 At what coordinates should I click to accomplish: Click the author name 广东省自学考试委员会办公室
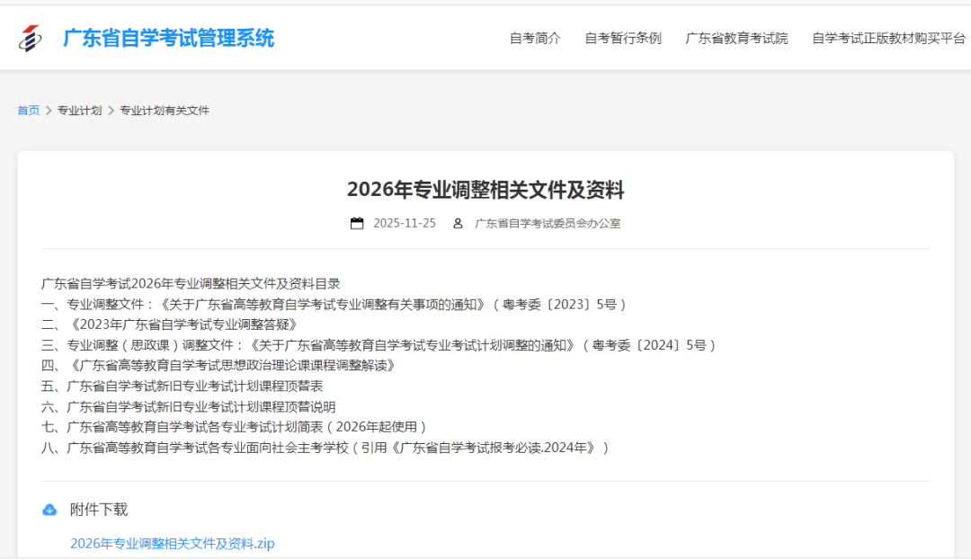coord(548,223)
